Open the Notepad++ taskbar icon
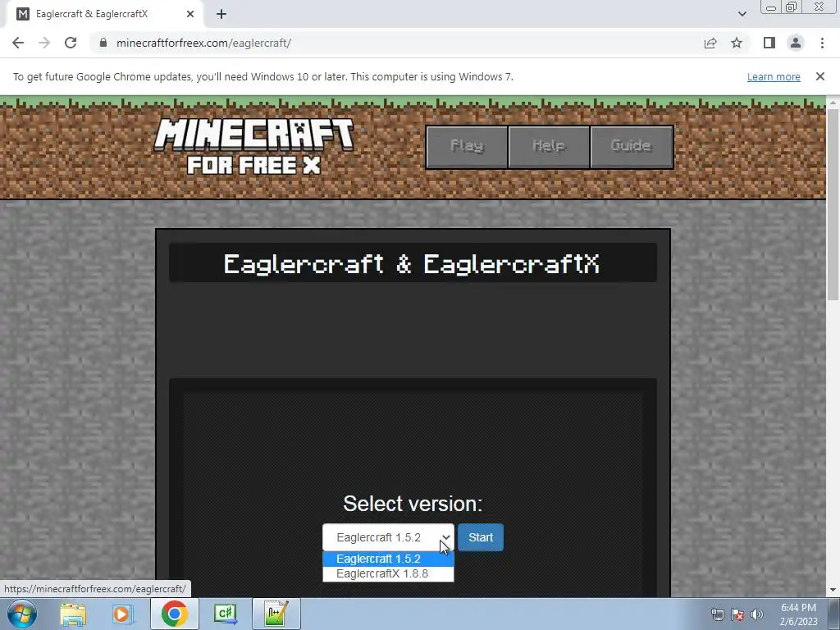Screen dimensions: 840x630 click(276, 614)
